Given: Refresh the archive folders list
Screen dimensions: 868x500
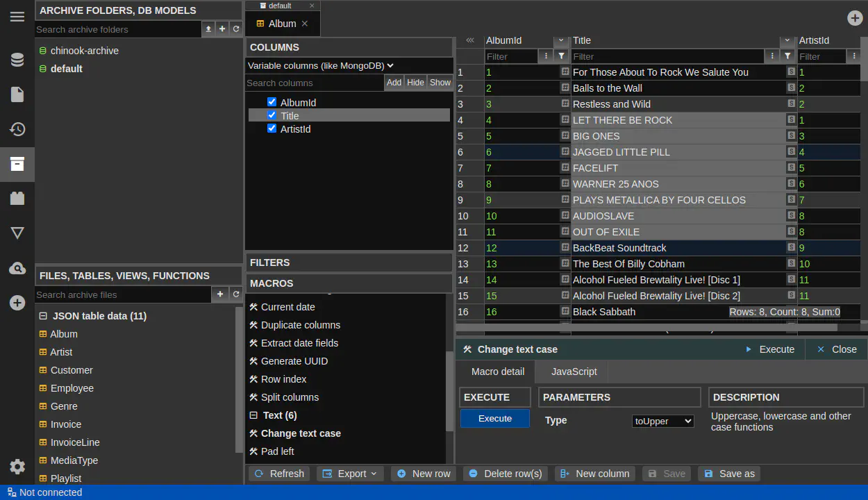Looking at the screenshot, I should [236, 29].
